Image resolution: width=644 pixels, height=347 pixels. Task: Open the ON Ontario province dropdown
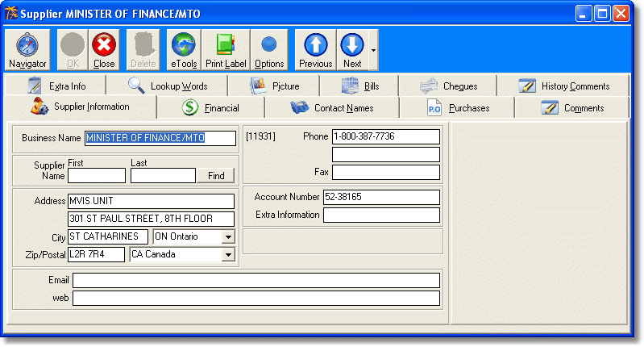pyautogui.click(x=228, y=236)
